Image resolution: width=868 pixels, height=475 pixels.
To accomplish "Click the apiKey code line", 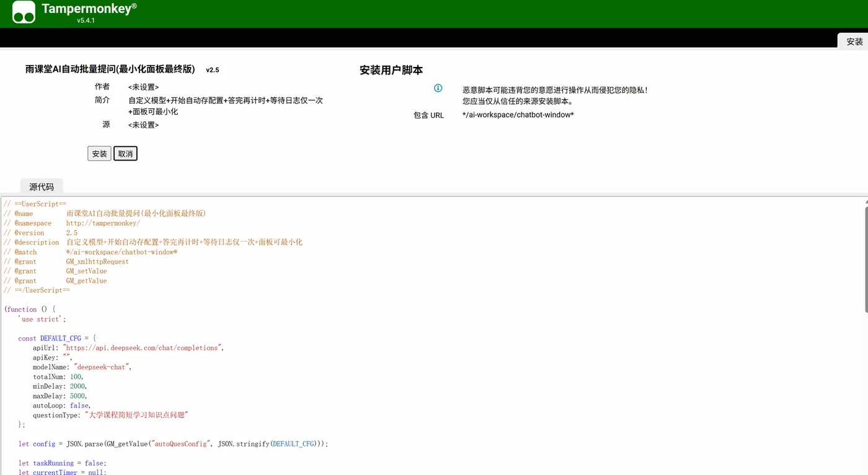I will point(53,358).
